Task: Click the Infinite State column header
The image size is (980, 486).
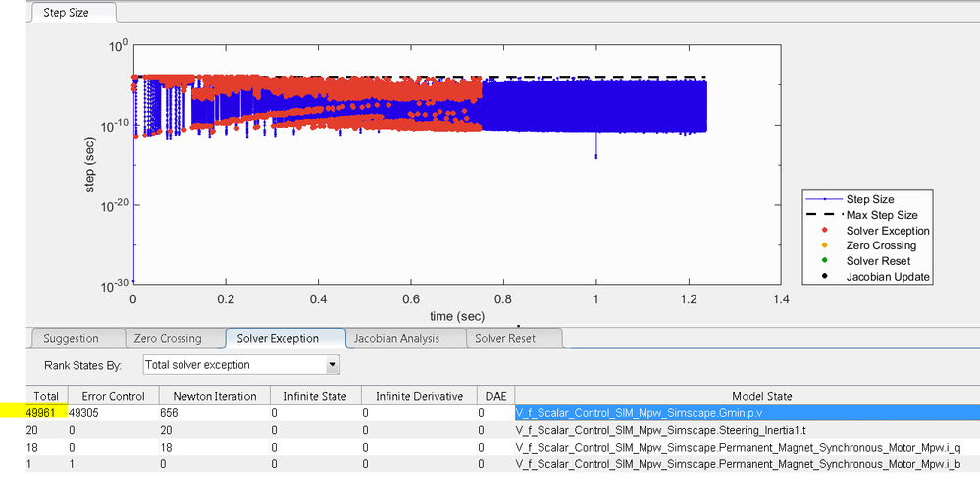Action: tap(316, 396)
